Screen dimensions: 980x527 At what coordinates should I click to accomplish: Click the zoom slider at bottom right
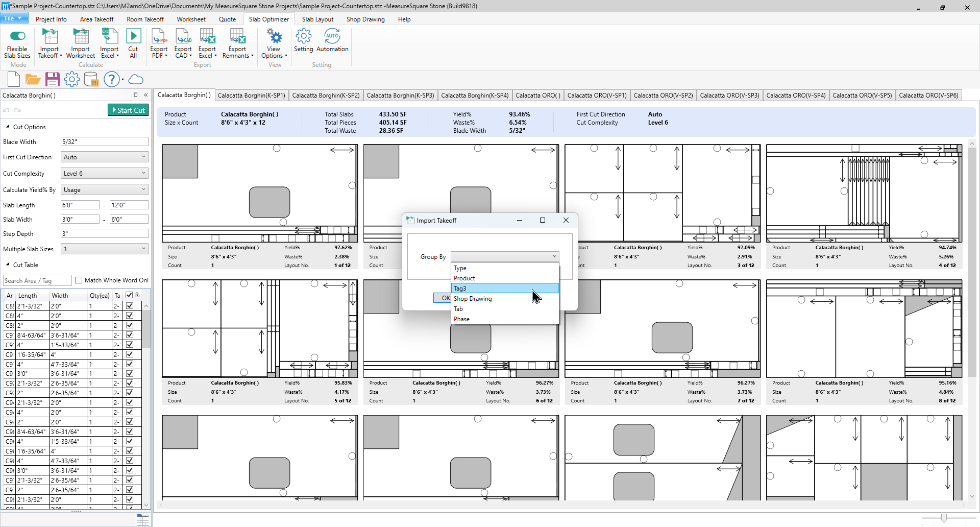(x=944, y=518)
